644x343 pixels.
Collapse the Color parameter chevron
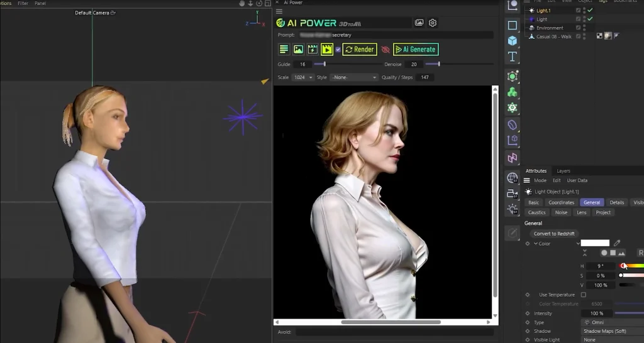(536, 244)
